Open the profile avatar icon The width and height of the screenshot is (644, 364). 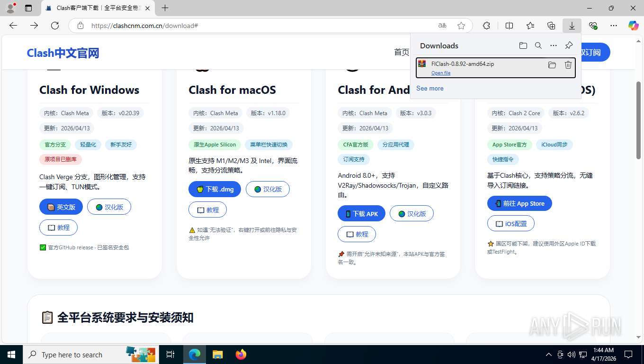pyautogui.click(x=10, y=8)
